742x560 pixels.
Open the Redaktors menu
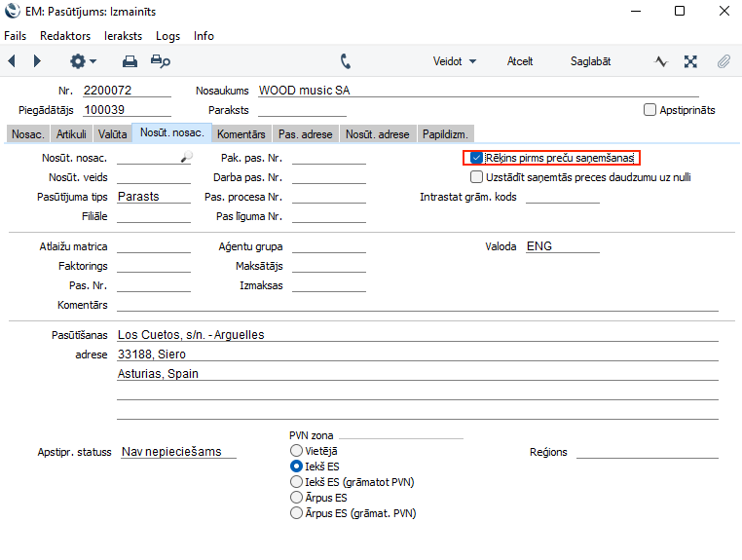65,35
